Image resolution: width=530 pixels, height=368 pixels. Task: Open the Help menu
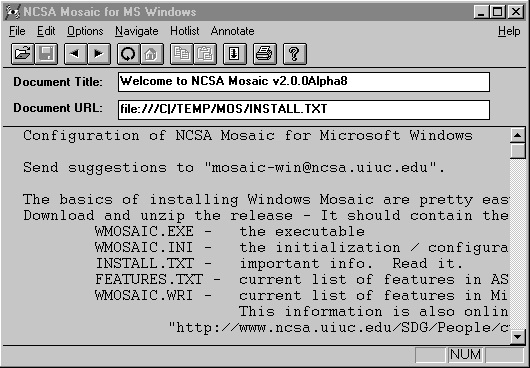(x=509, y=31)
